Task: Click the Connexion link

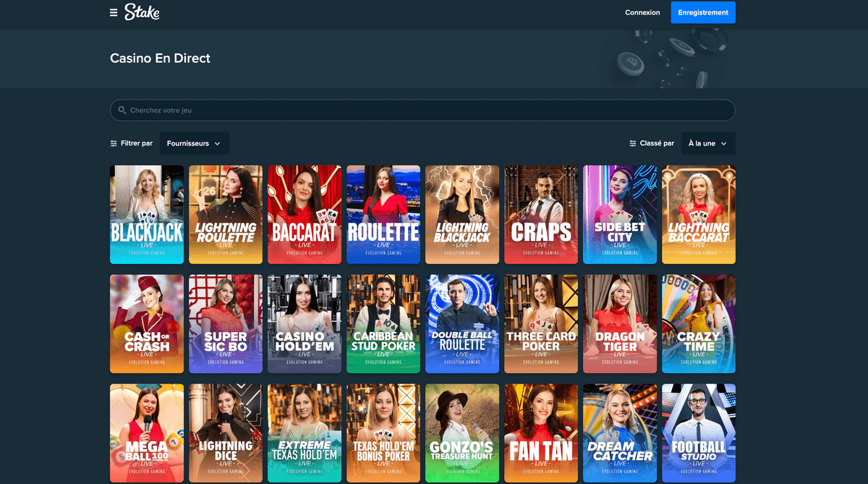Action: pos(642,12)
